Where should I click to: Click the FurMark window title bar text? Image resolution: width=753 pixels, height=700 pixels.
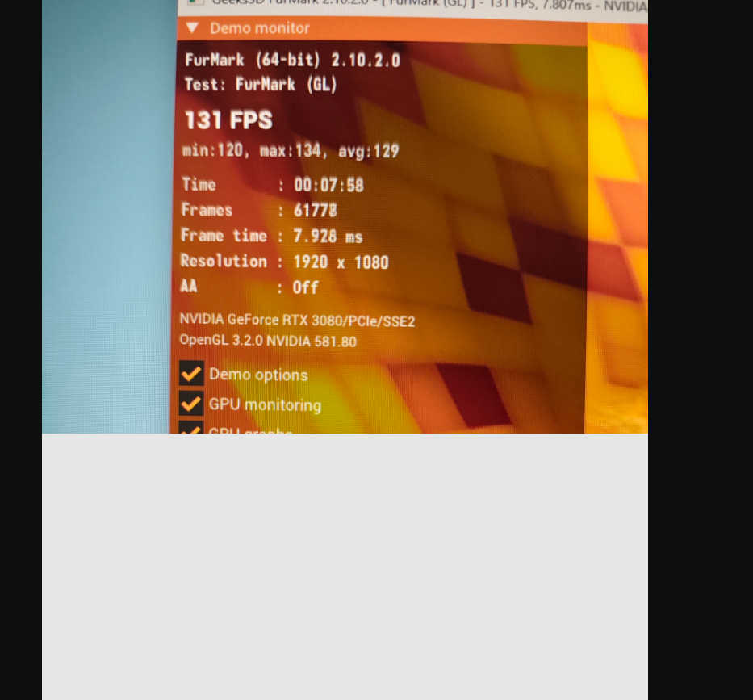point(429,5)
